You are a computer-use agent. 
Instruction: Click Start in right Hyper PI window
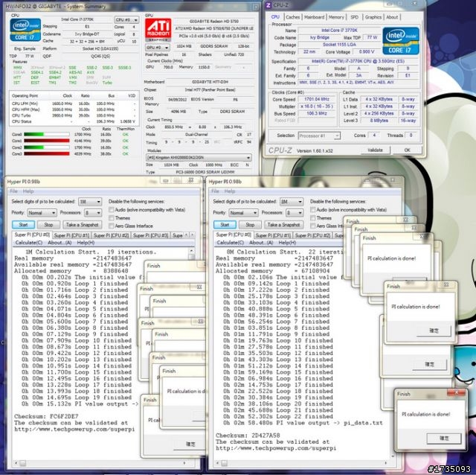pyautogui.click(x=225, y=225)
